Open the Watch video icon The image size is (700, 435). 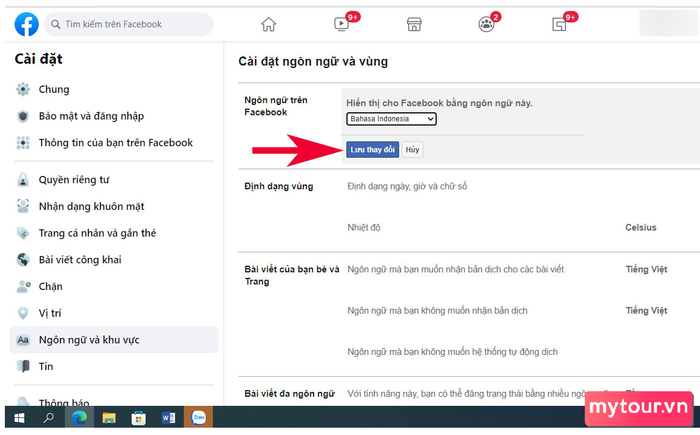[x=342, y=24]
